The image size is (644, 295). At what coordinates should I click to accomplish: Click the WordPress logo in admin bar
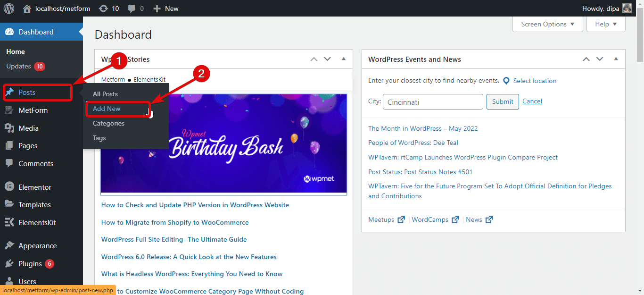(9, 8)
